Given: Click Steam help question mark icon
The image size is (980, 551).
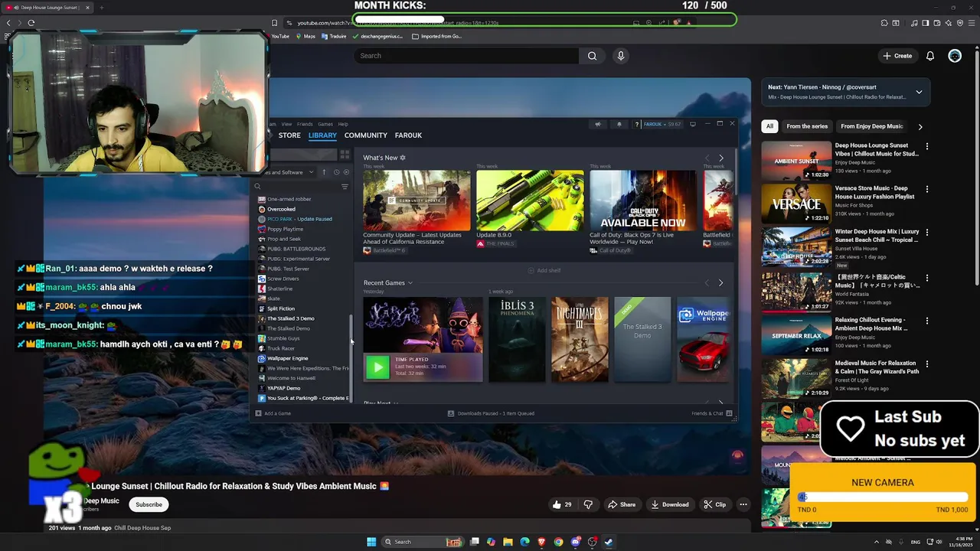Looking at the screenshot, I should point(637,124).
